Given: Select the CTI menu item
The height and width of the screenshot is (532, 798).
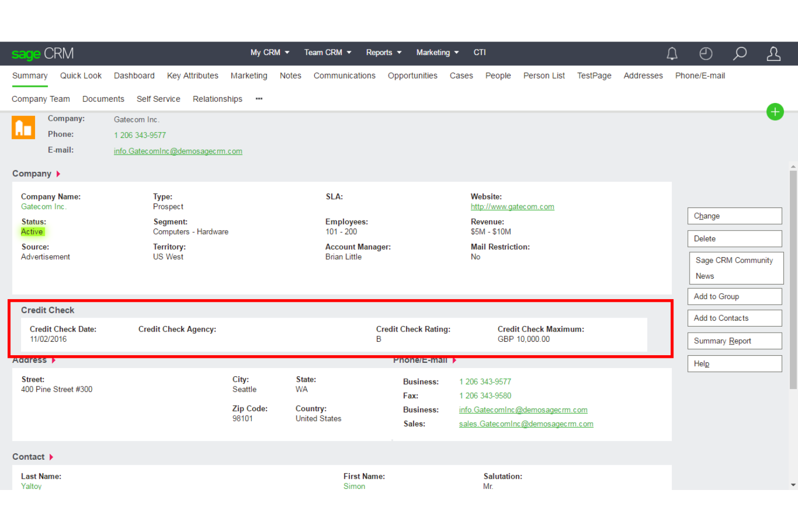Looking at the screenshot, I should pos(479,52).
